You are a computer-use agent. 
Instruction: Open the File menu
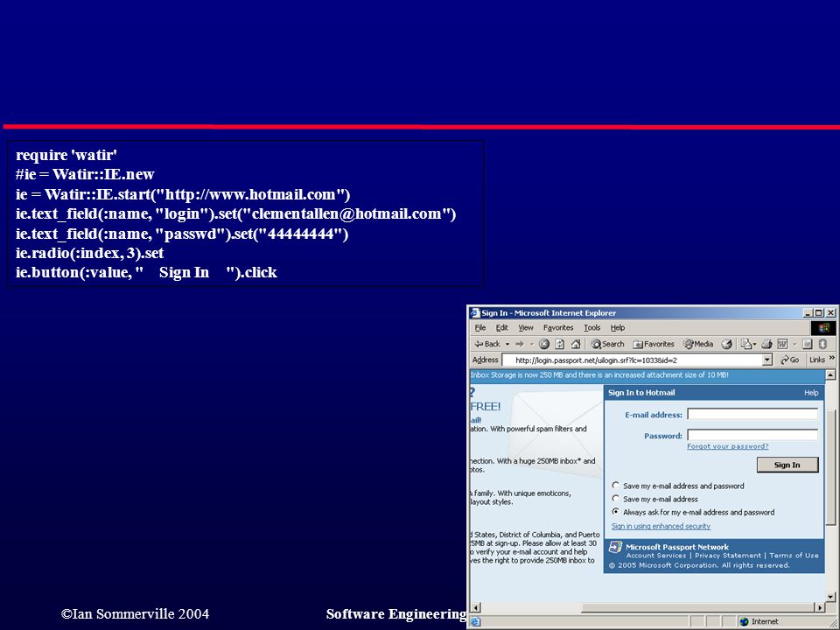point(480,327)
